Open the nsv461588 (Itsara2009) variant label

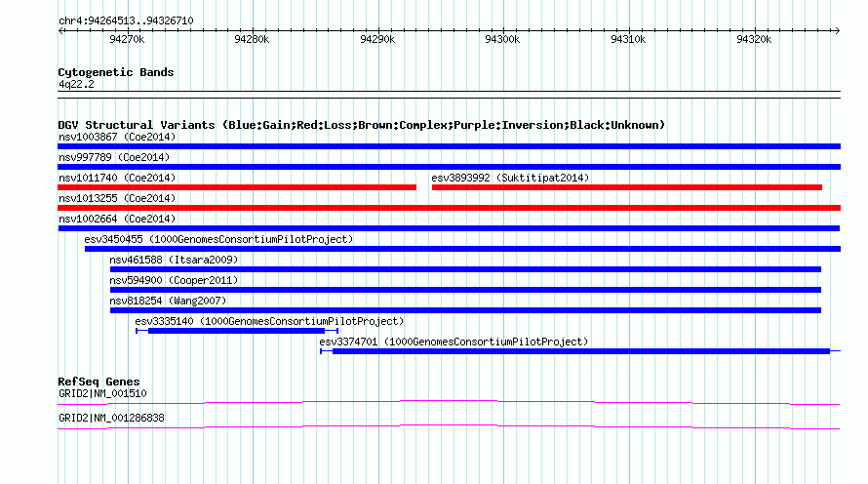(x=174, y=260)
